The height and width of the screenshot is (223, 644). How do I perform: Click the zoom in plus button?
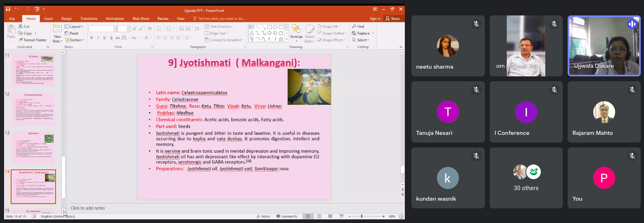(383, 217)
